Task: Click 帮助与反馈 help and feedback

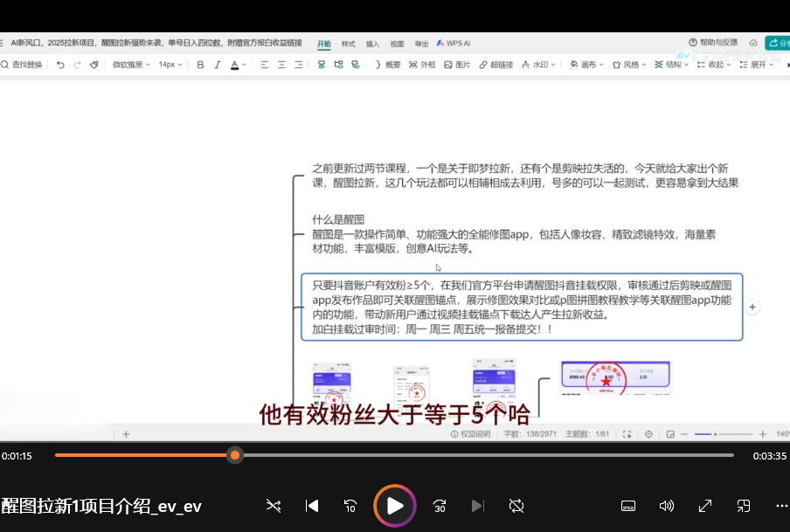Action: [x=713, y=42]
